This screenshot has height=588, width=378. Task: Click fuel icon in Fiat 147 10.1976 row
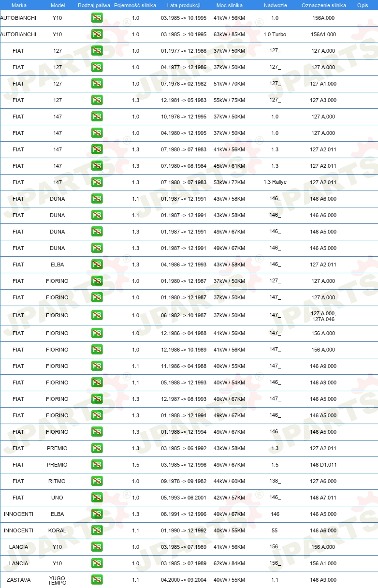[97, 117]
